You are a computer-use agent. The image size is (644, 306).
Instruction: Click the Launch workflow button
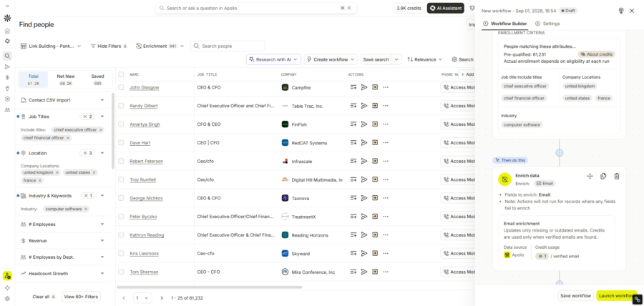[x=617, y=296]
